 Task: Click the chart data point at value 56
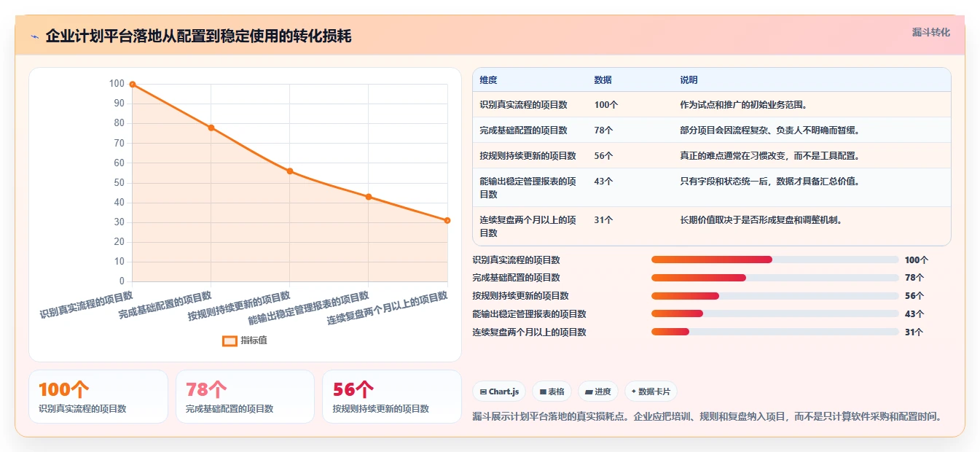coord(290,171)
